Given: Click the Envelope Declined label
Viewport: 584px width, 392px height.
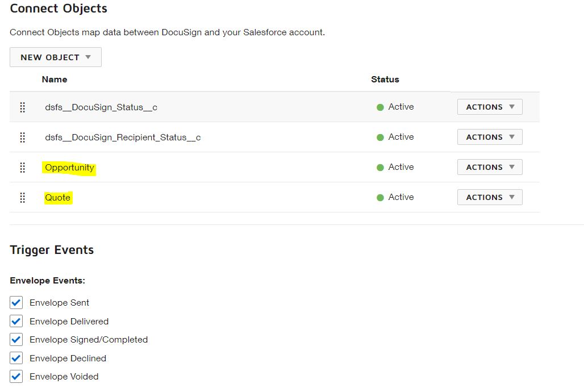Looking at the screenshot, I should 68,358.
